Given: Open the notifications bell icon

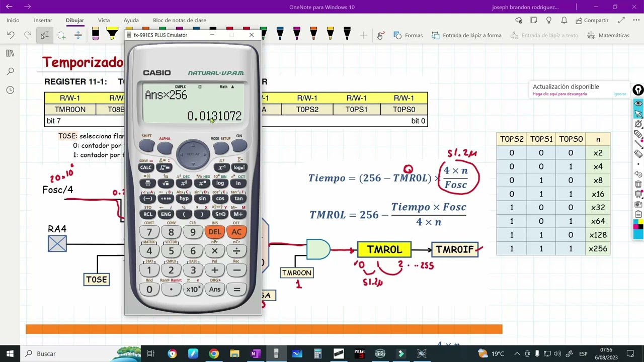Looking at the screenshot, I should tap(564, 20).
